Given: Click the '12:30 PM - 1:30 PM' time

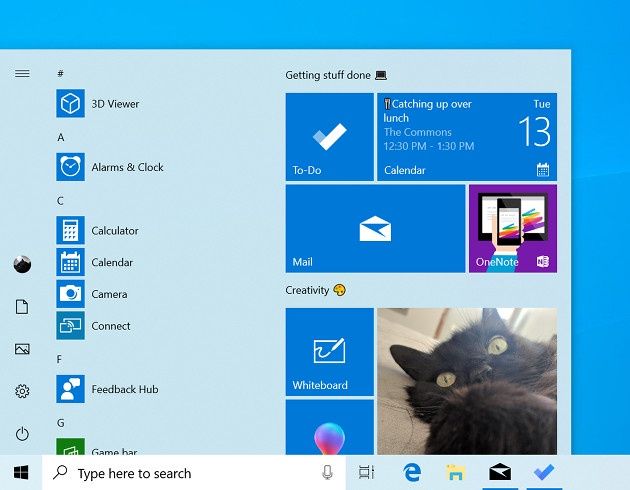Looking at the screenshot, I should [429, 146].
